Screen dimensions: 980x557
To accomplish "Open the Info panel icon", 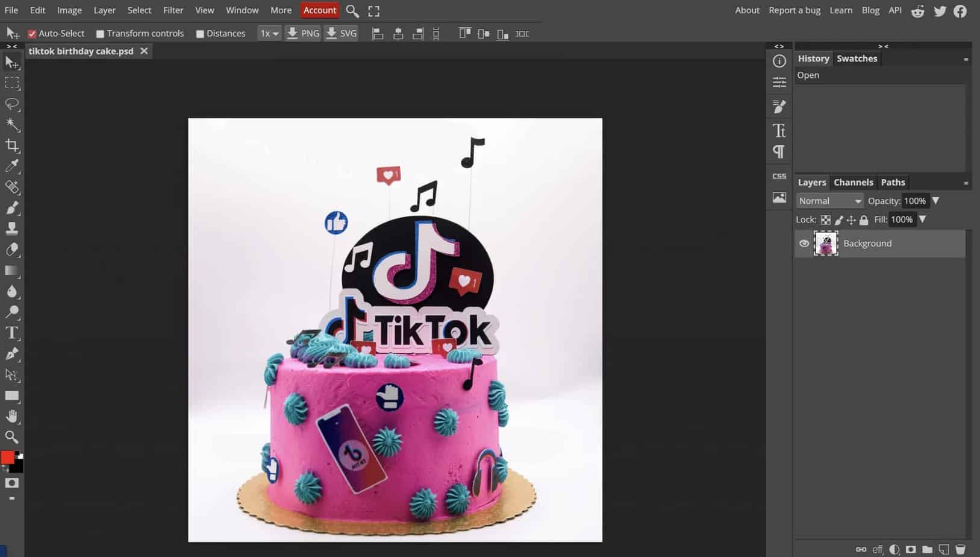I will (x=779, y=61).
